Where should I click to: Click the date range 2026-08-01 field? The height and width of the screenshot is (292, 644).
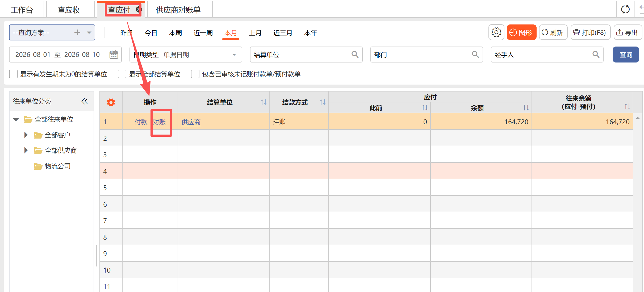coord(65,55)
